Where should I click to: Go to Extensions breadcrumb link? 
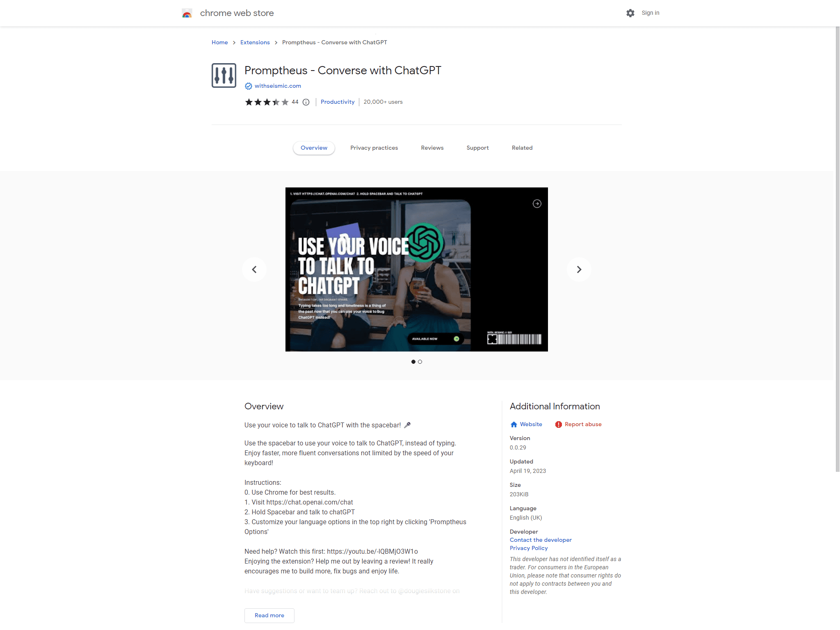click(255, 43)
